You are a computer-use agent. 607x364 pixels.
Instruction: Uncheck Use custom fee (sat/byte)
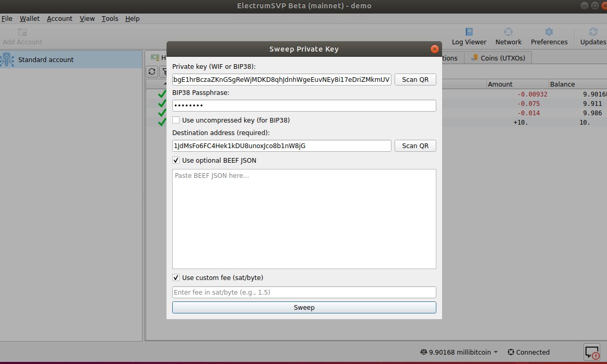coord(176,277)
